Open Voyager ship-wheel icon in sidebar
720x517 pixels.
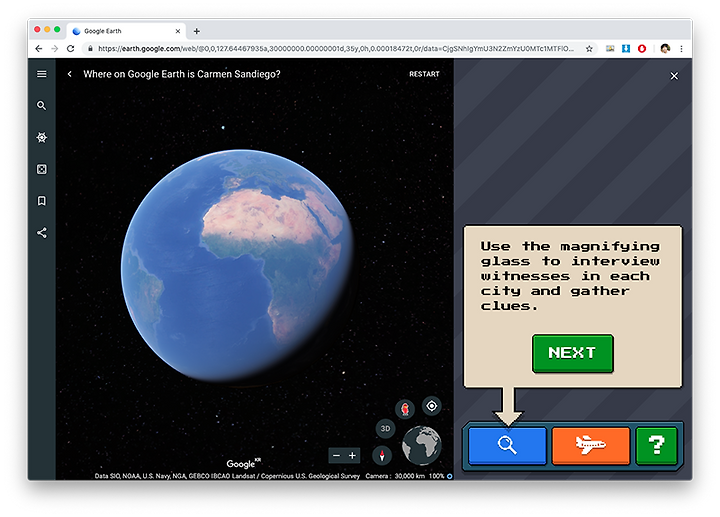tap(41, 137)
